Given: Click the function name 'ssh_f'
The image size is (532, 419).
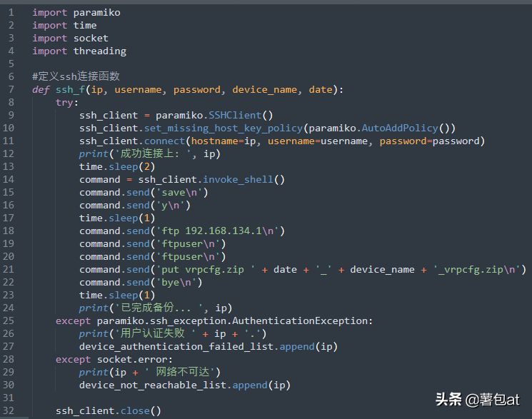Looking at the screenshot, I should pos(70,89).
